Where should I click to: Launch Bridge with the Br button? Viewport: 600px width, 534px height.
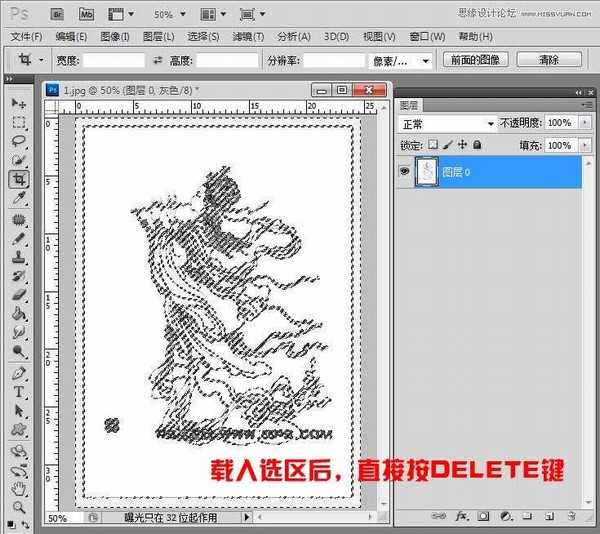57,15
